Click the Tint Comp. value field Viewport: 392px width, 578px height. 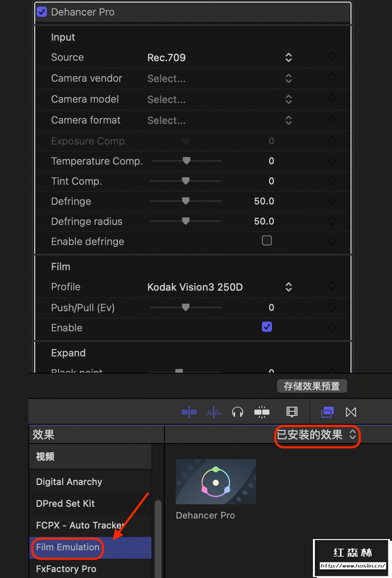point(272,181)
